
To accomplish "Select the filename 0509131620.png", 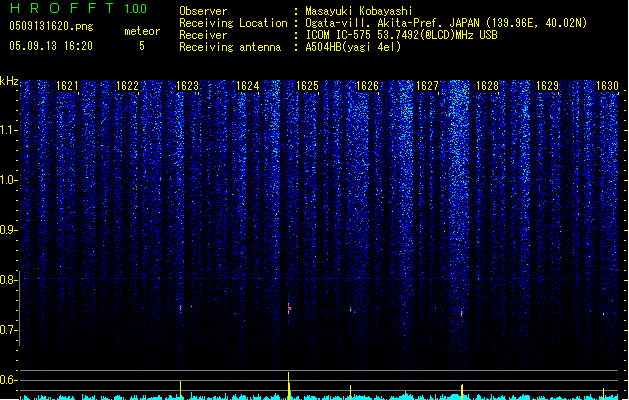I will [x=51, y=27].
